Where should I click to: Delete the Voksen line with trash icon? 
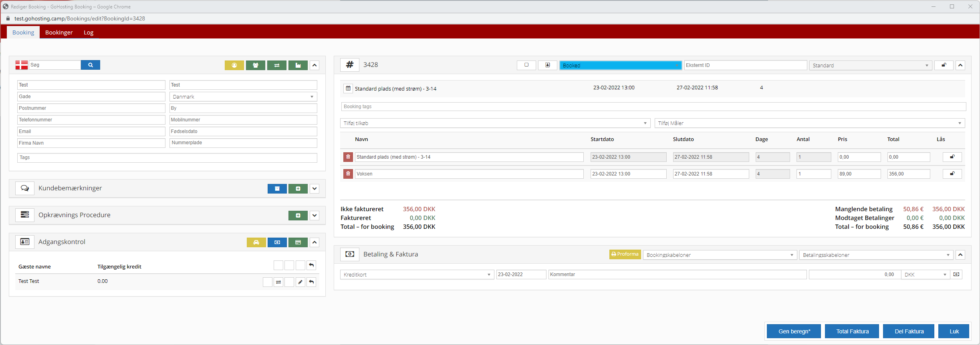click(348, 174)
